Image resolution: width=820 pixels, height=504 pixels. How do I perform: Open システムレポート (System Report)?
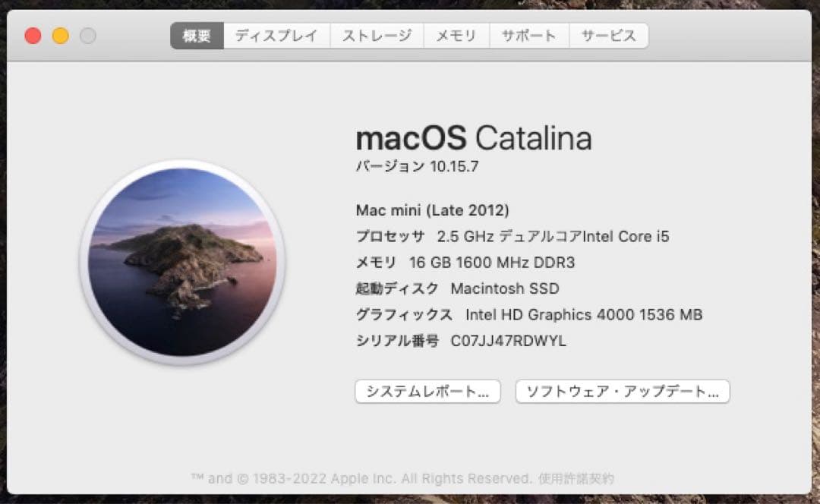428,392
